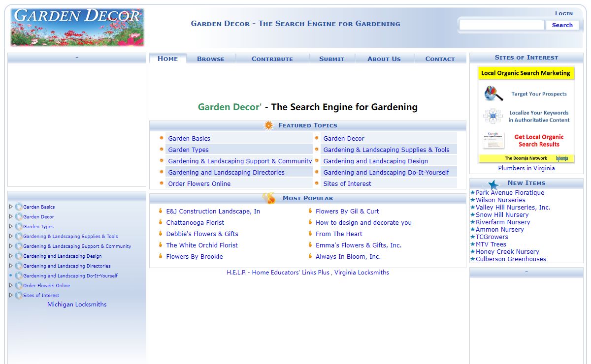The image size is (591, 364).
Task: Open Flowers By Brookie link
Action: 195,257
